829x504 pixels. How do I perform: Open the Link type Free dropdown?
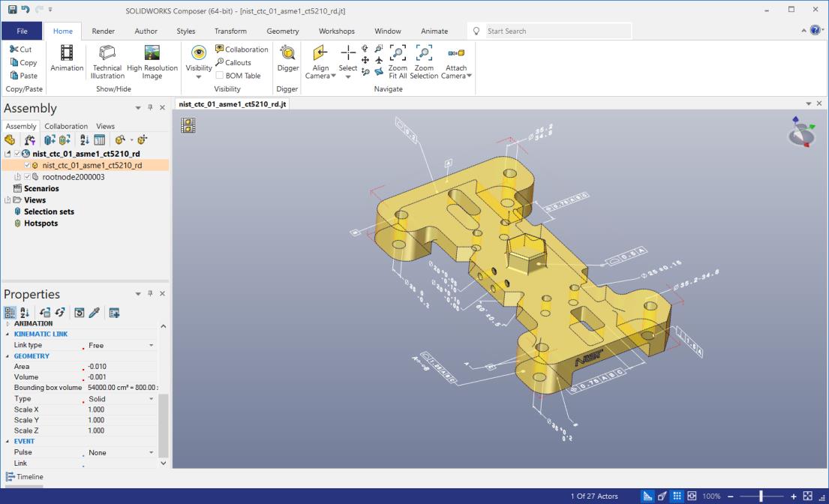152,346
